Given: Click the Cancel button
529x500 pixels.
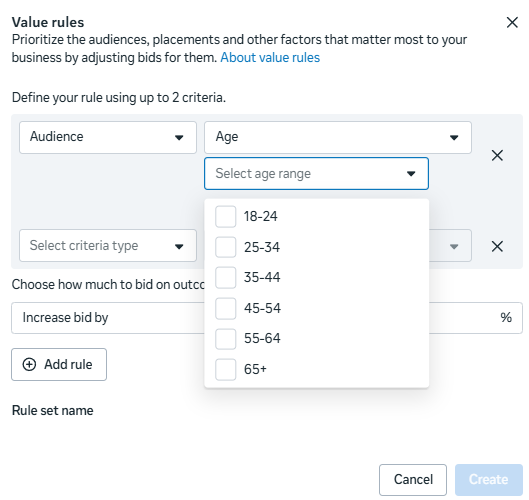Looking at the screenshot, I should click(413, 480).
